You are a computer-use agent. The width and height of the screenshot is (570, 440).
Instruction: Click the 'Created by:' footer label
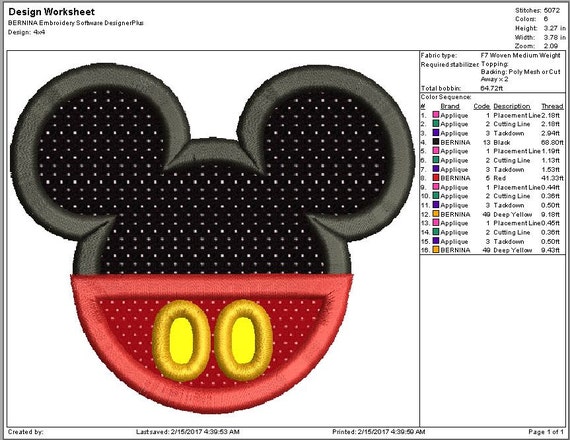click(x=25, y=432)
